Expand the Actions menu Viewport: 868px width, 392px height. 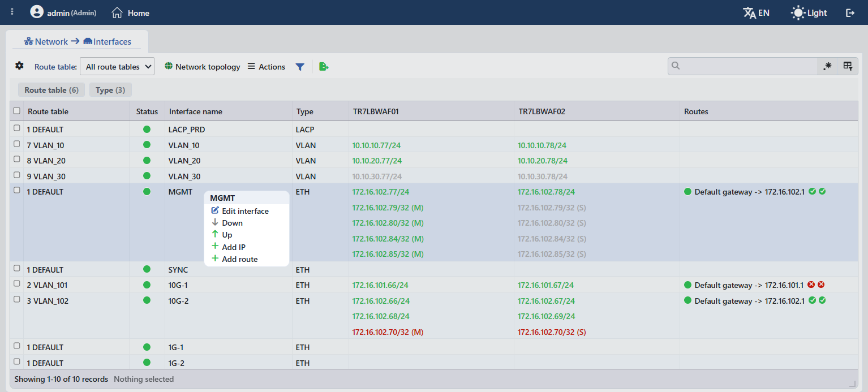click(266, 67)
